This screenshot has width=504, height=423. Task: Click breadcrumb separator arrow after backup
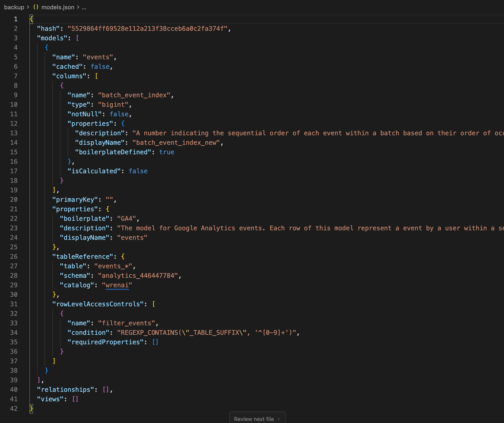[28, 7]
